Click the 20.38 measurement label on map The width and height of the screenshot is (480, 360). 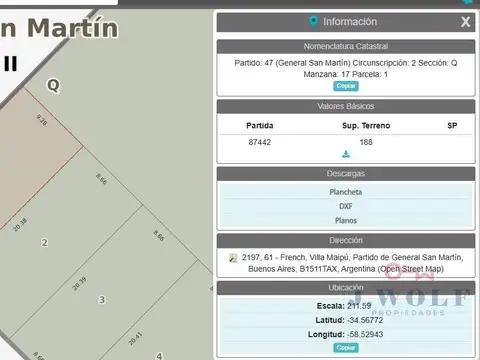click(x=20, y=225)
